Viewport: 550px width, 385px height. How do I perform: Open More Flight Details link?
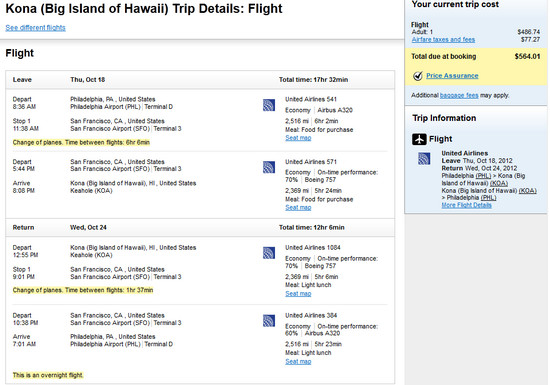(x=467, y=205)
